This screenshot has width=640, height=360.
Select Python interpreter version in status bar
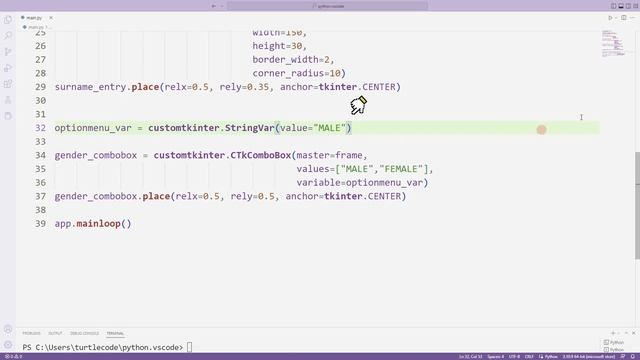pyautogui.click(x=589, y=357)
